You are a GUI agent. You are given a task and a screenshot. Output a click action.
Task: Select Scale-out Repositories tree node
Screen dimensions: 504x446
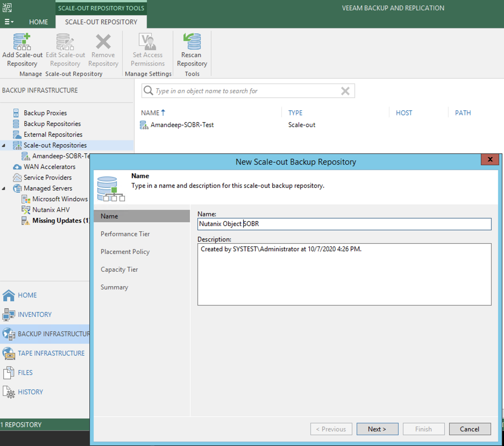click(x=55, y=145)
